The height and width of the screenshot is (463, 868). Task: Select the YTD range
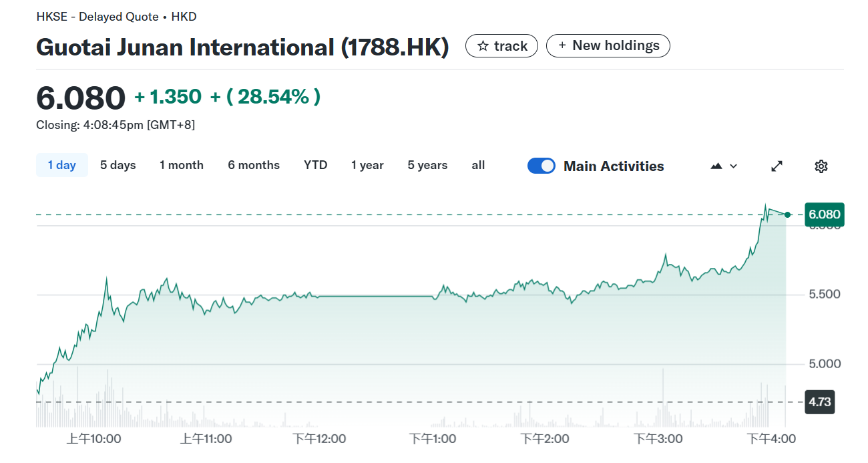pyautogui.click(x=316, y=165)
